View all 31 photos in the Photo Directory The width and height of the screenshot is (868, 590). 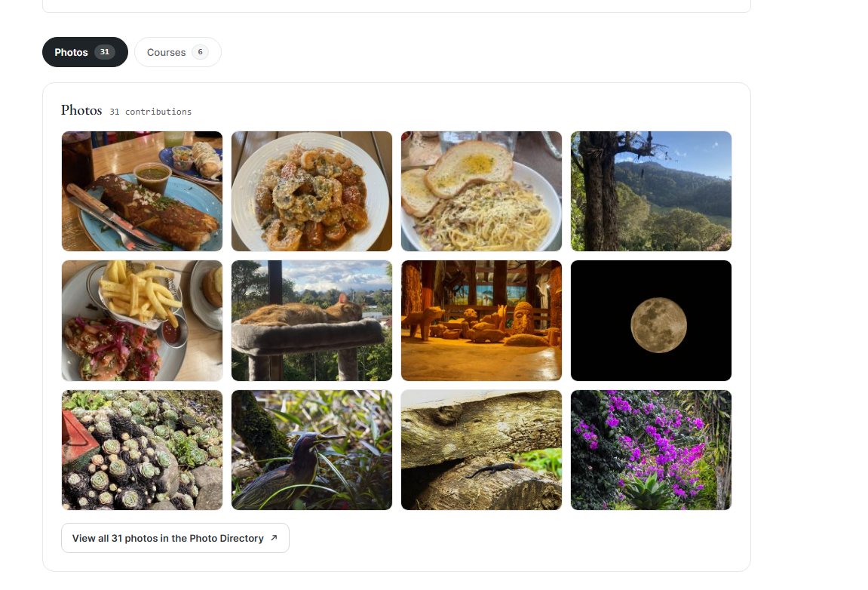point(175,538)
